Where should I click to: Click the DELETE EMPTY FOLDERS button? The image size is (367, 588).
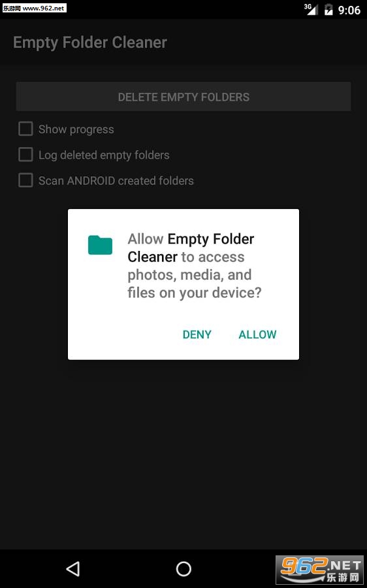coord(183,97)
